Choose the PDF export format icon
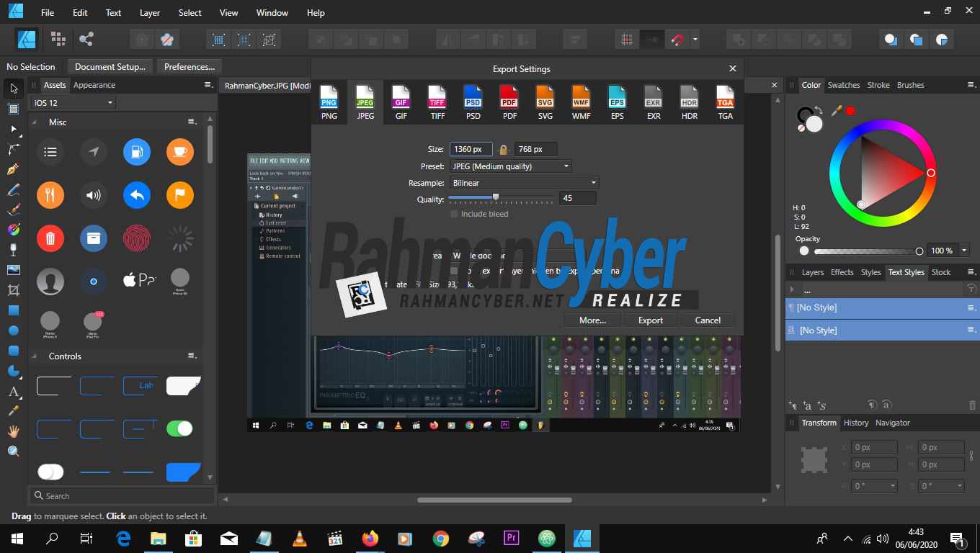The width and height of the screenshot is (980, 553). [509, 102]
